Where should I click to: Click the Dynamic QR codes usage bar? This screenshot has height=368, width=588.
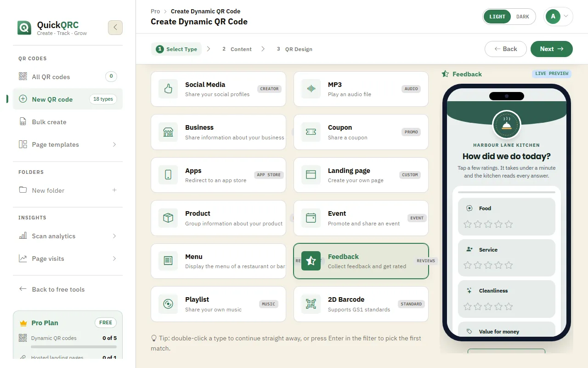pos(74,346)
